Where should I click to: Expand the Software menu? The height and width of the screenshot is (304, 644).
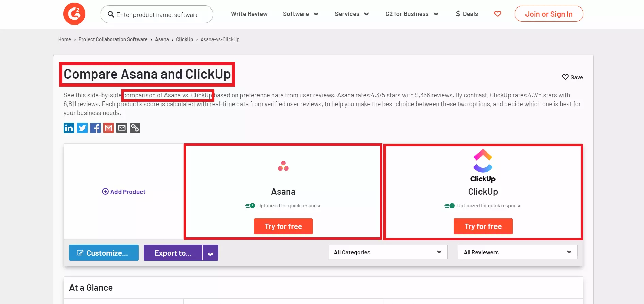point(300,14)
